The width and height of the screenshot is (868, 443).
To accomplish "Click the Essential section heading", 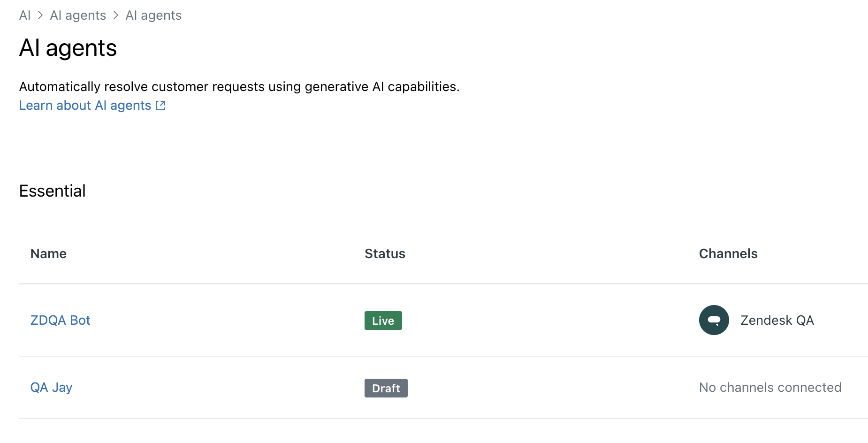I will 53,191.
